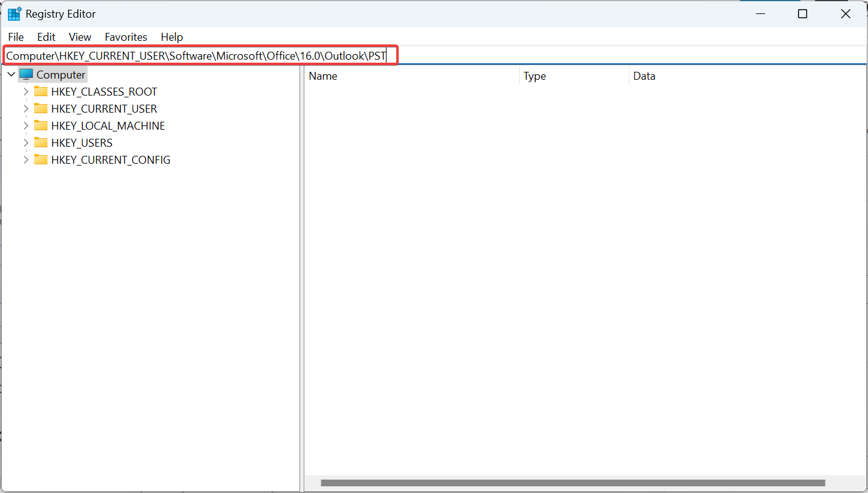The width and height of the screenshot is (868, 493).
Task: Click the HKEY_CURRENT_USER folder icon
Action: click(41, 109)
